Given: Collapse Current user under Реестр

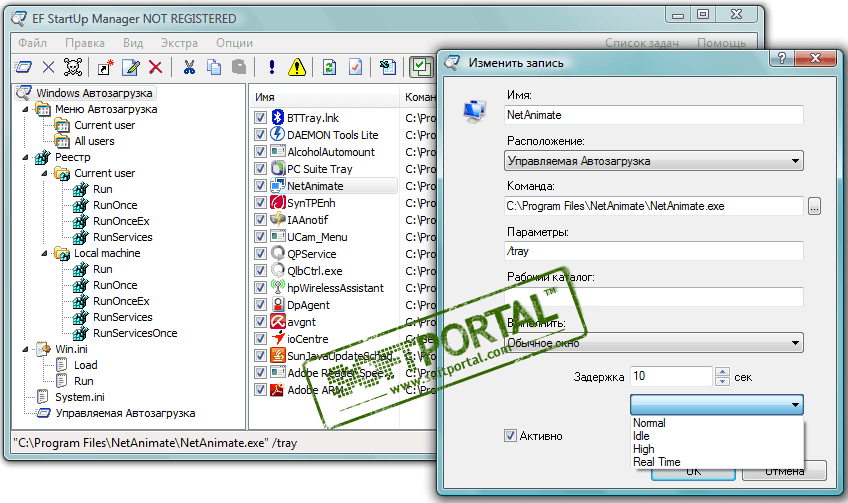Looking at the screenshot, I should coord(45,173).
